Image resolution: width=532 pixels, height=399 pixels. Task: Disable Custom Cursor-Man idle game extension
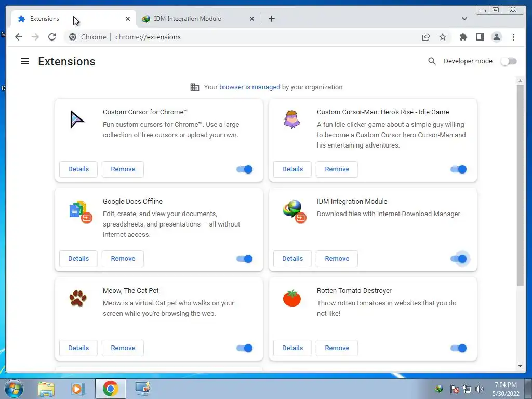[459, 169]
